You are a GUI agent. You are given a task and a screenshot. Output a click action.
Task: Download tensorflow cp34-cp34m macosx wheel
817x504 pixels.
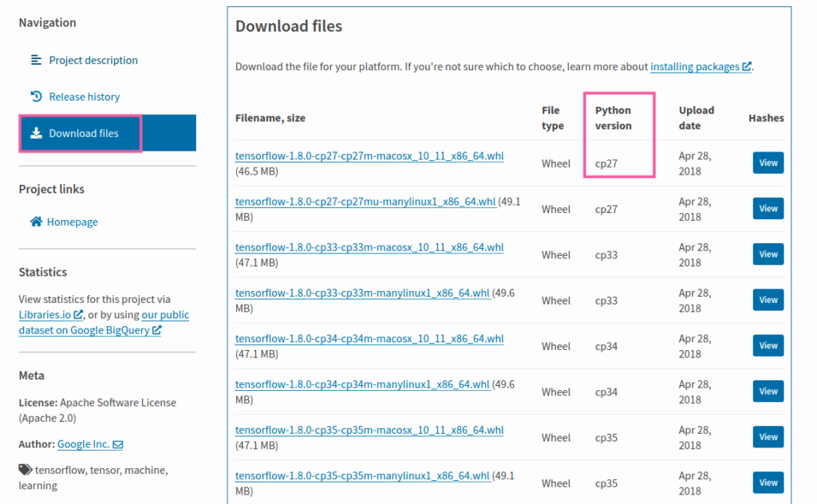[369, 339]
